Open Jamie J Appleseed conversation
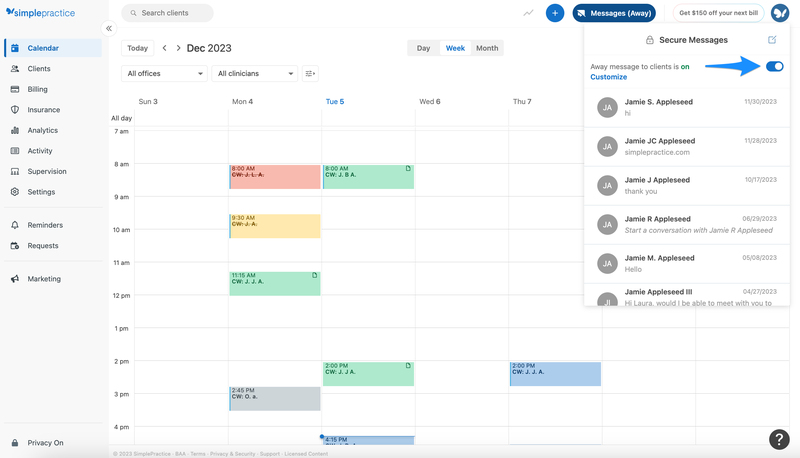The image size is (800, 458). pyautogui.click(x=687, y=186)
